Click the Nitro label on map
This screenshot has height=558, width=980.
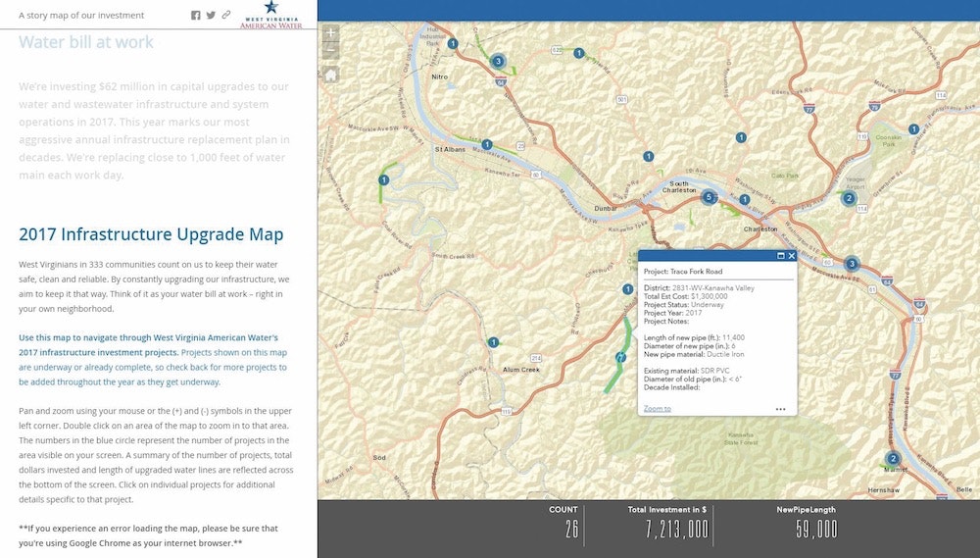440,76
